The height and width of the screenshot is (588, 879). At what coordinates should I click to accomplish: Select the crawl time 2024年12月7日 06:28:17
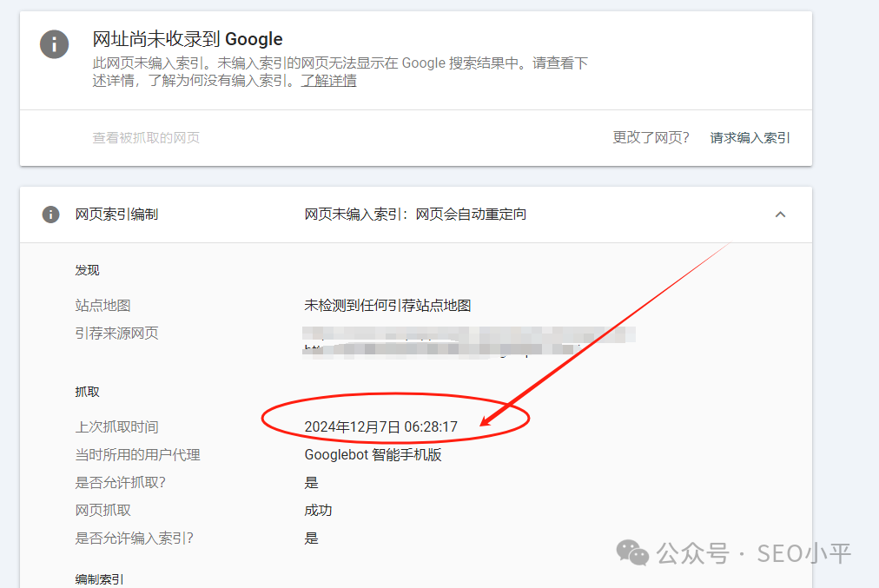pyautogui.click(x=380, y=427)
